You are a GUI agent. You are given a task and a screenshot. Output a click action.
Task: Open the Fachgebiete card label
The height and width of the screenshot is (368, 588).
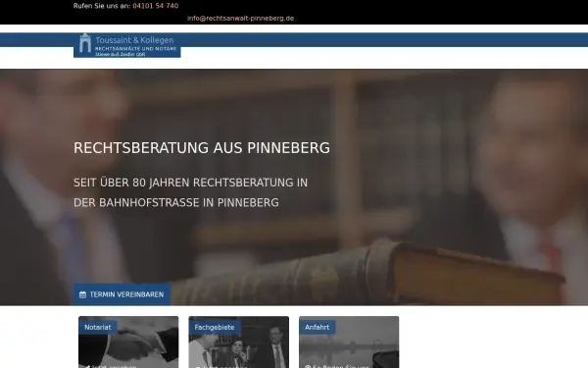point(215,327)
